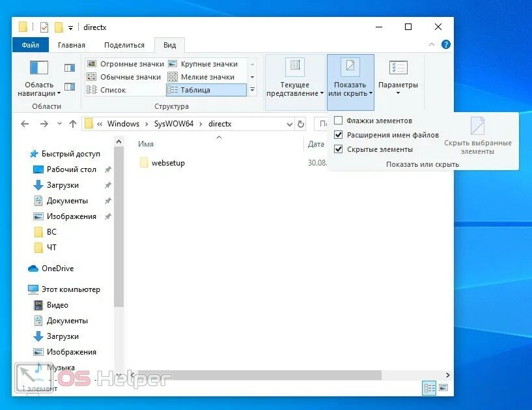Toggle the details pane icon
532x410 pixels.
pyautogui.click(x=70, y=87)
